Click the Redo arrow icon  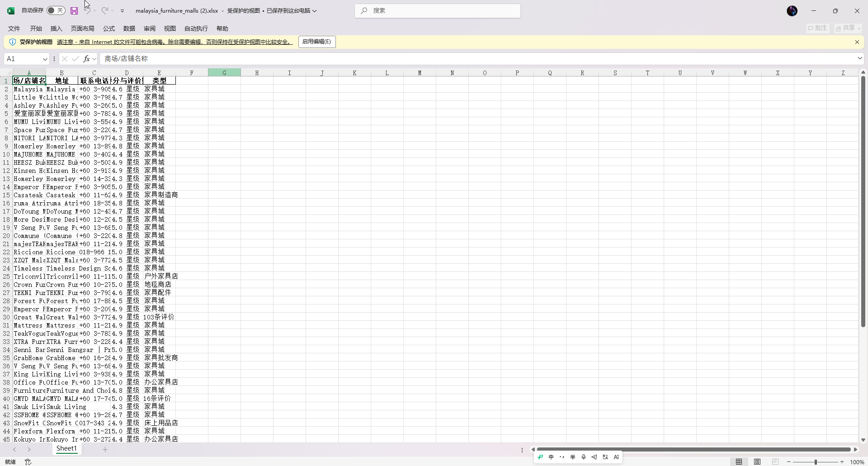click(x=104, y=10)
